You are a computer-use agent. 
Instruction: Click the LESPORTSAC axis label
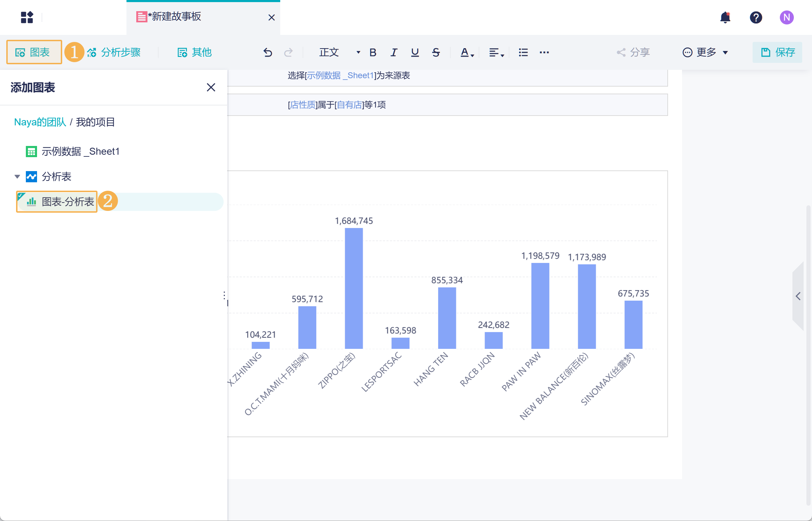[381, 372]
